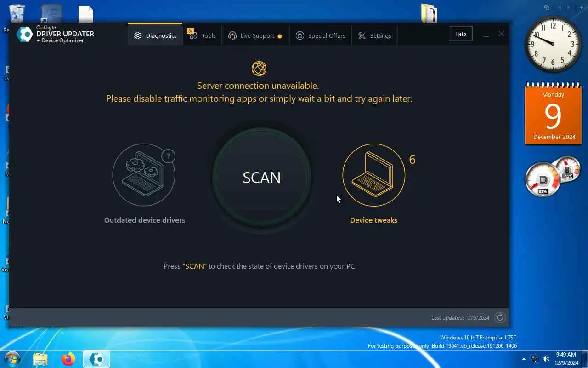
Task: Click the Device tweaks label
Action: (x=373, y=220)
